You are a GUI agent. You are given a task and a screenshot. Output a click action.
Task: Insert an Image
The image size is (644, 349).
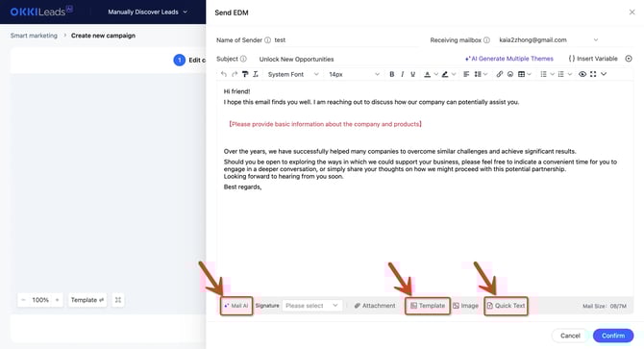click(x=466, y=306)
